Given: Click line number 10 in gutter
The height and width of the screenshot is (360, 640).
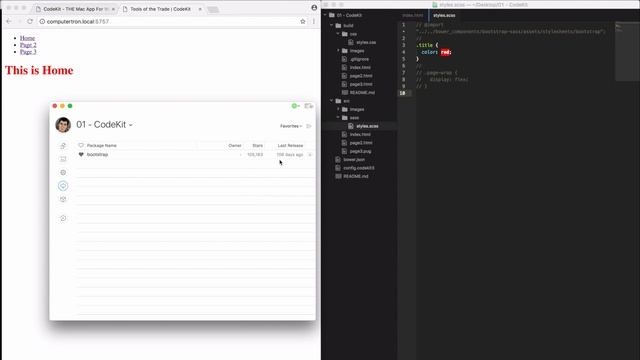Looking at the screenshot, I should click(402, 93).
